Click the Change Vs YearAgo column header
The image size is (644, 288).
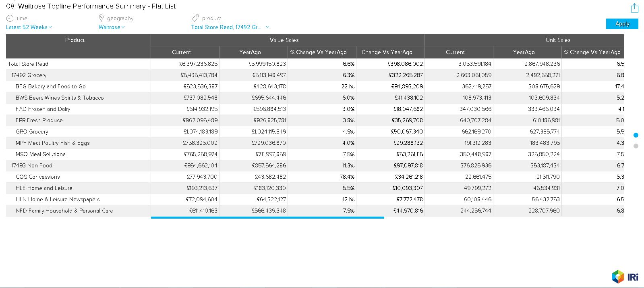tap(390, 52)
